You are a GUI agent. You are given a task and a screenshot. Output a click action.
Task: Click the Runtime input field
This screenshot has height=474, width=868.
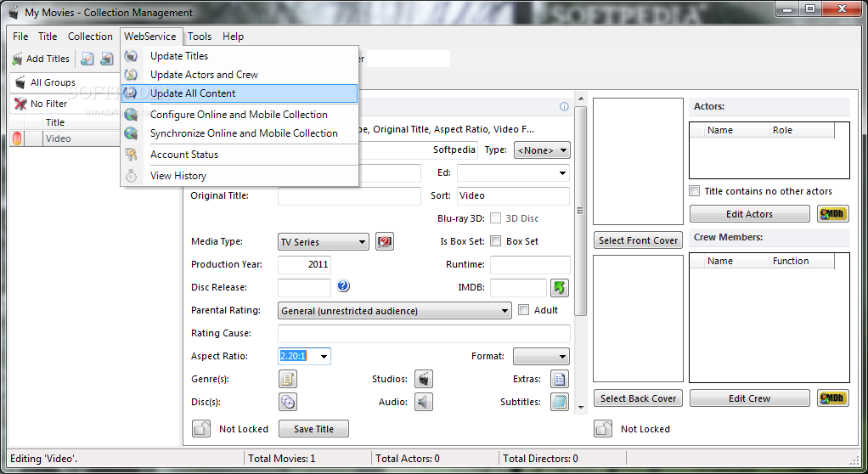(530, 265)
